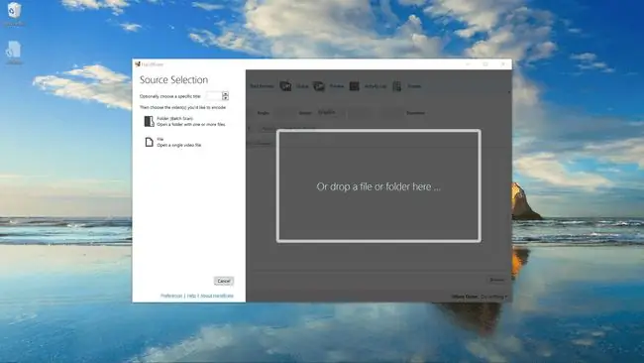Click the Browse destination button
644x363 pixels.
click(497, 280)
